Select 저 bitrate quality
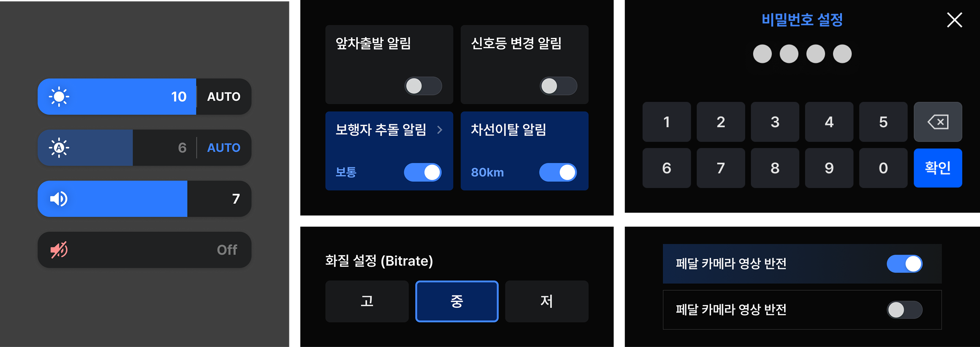This screenshot has width=980, height=347. (x=546, y=301)
